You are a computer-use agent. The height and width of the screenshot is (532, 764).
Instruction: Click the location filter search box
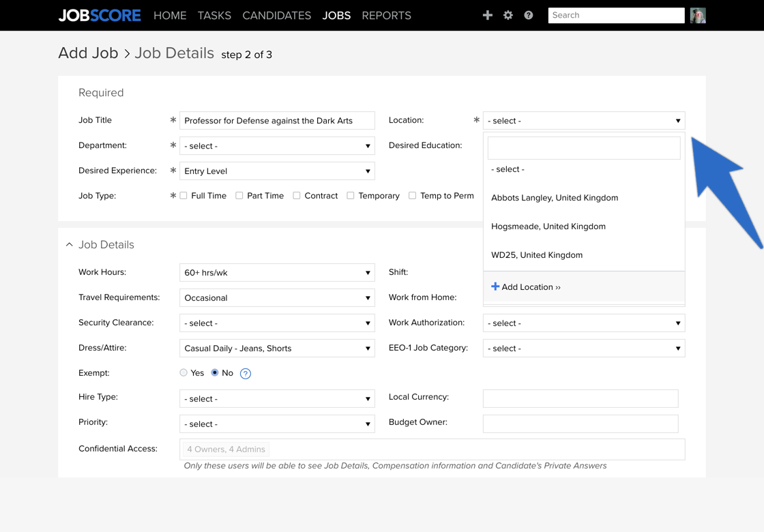click(x=584, y=147)
